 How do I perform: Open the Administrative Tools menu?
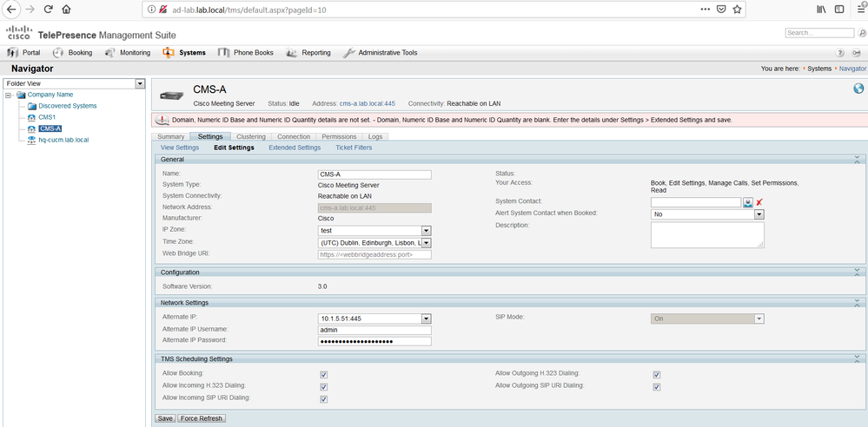[381, 53]
